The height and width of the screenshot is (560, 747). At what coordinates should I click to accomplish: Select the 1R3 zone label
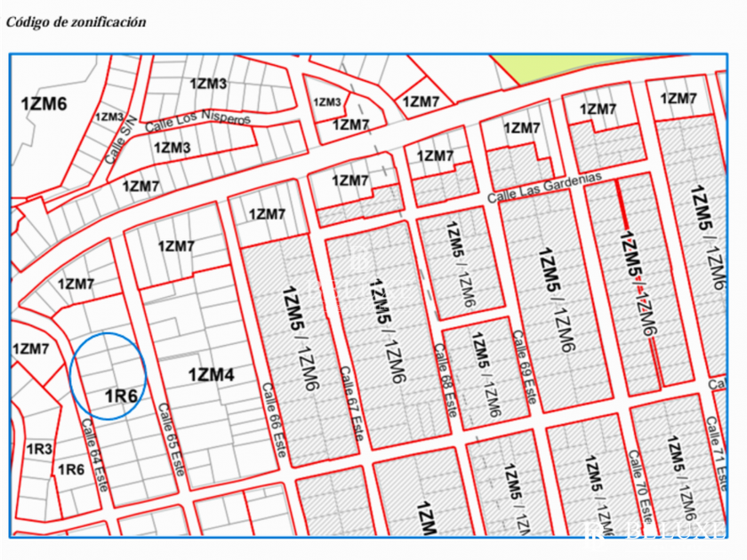tap(39, 449)
